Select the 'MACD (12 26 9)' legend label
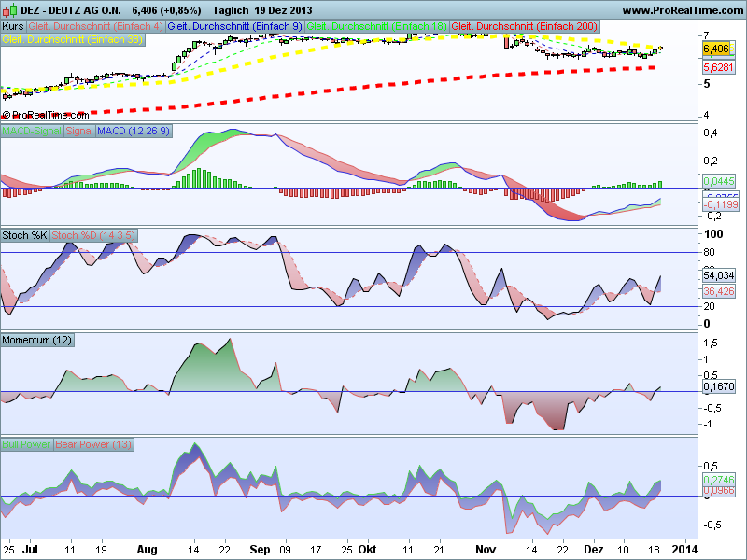Viewport: 747px width, 560px height. (x=134, y=131)
